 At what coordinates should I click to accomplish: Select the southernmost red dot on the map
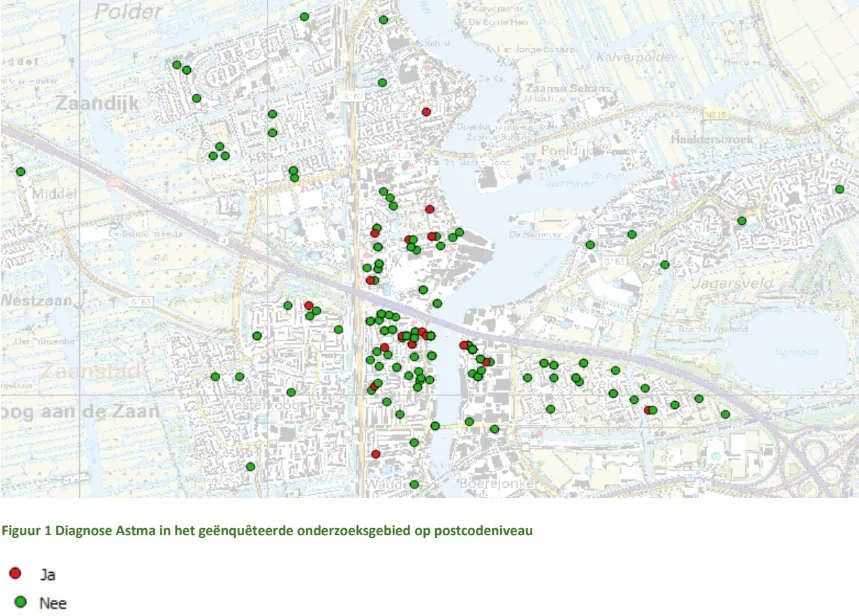[376, 454]
